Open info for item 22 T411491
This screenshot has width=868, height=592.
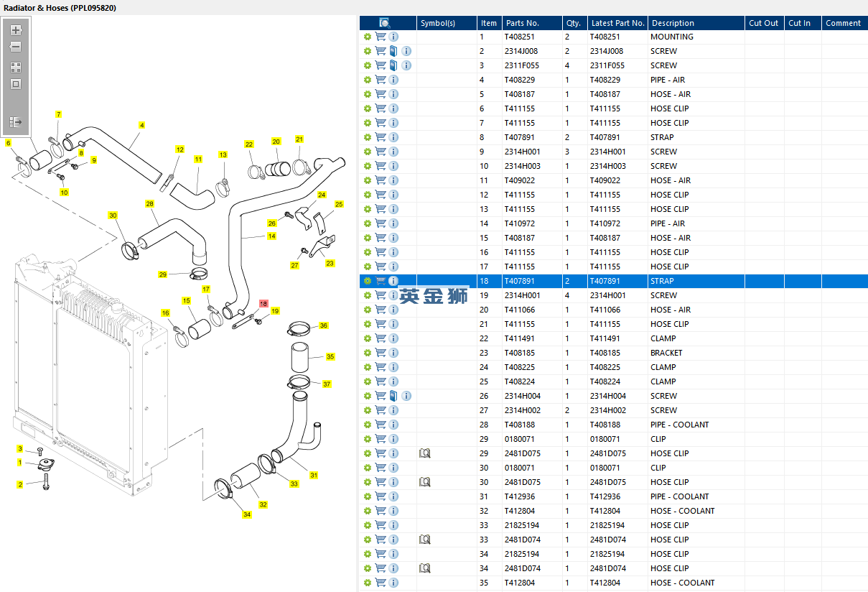(393, 338)
